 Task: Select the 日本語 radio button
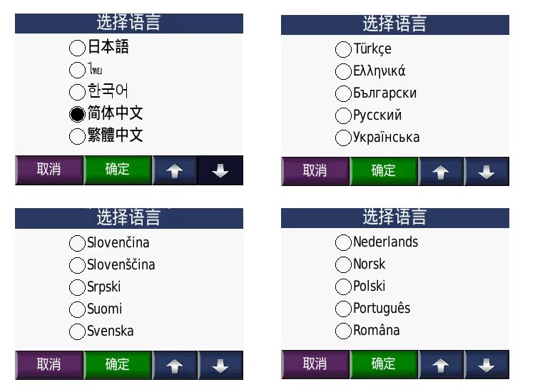coord(77,48)
